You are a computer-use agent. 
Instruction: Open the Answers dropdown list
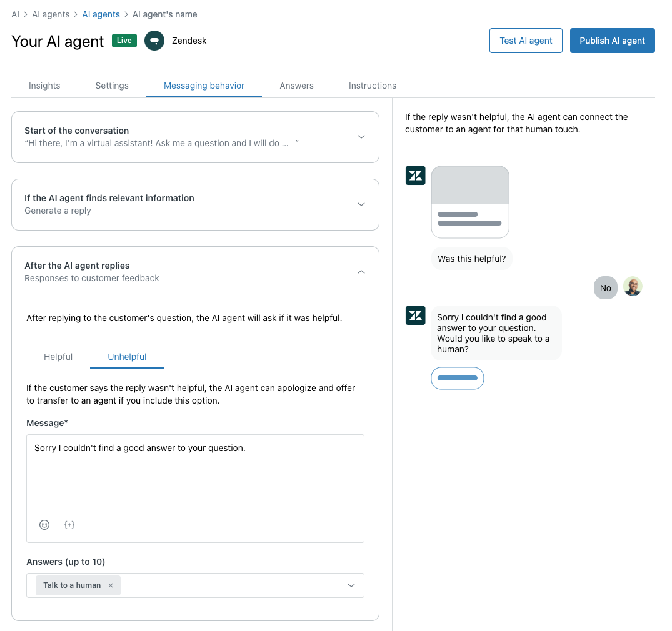point(351,585)
